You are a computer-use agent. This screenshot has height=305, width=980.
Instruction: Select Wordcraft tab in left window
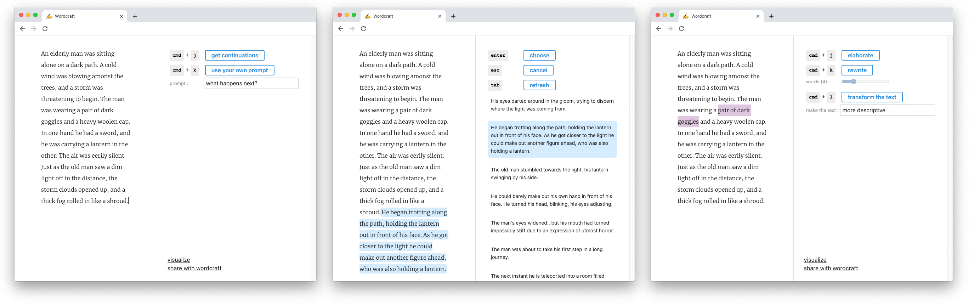coord(84,16)
